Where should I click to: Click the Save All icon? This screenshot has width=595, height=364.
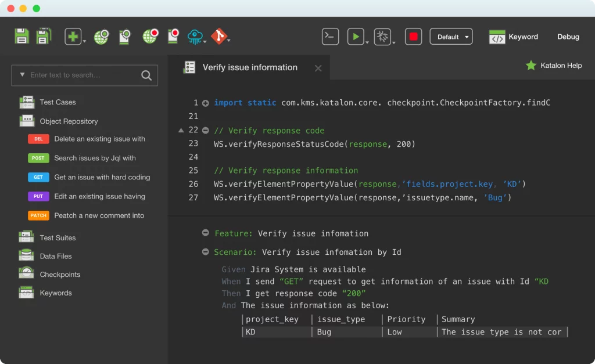click(x=44, y=37)
